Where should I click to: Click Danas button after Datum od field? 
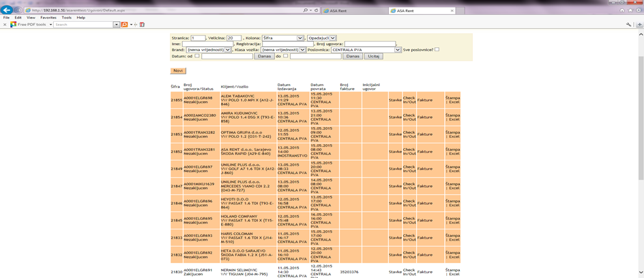pyautogui.click(x=264, y=56)
